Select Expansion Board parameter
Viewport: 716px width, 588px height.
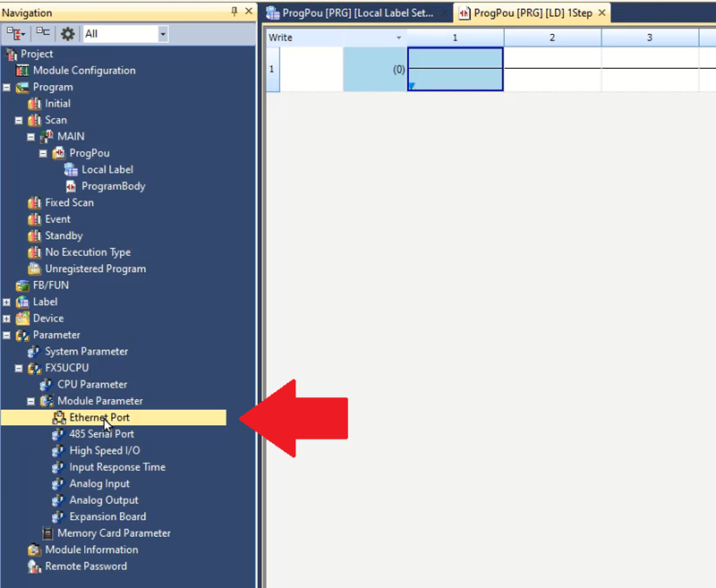(107, 516)
